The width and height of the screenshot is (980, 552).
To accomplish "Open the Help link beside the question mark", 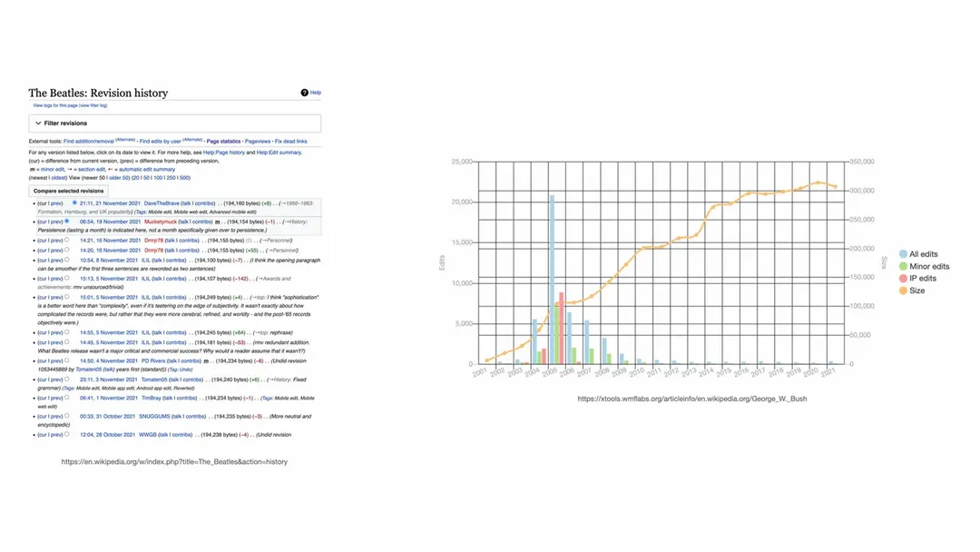I will (316, 93).
